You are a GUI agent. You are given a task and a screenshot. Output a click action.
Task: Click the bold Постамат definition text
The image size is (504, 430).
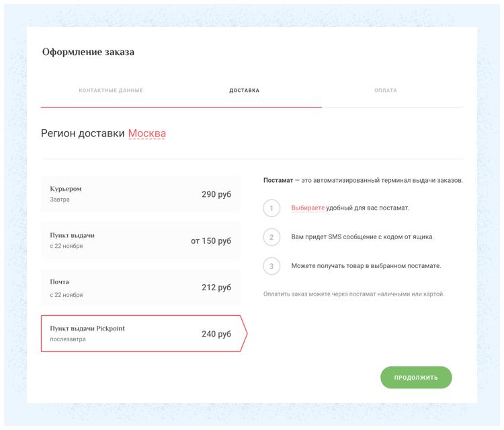pos(278,180)
